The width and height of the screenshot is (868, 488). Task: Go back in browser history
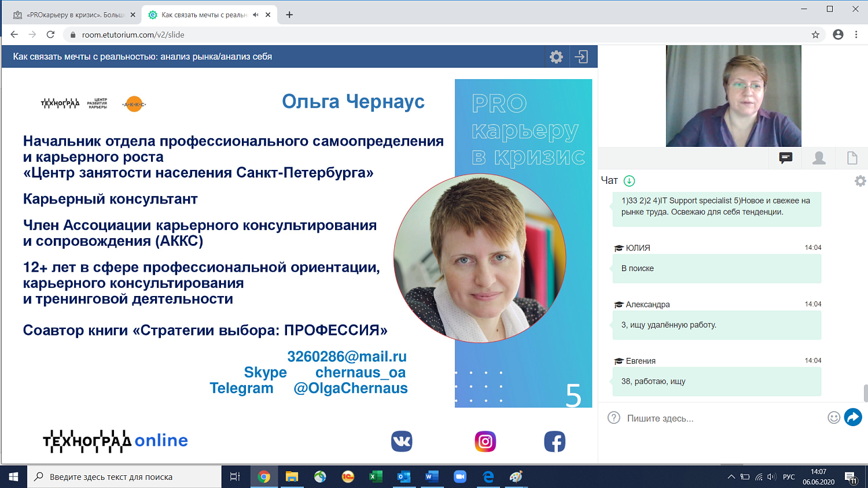click(x=14, y=35)
